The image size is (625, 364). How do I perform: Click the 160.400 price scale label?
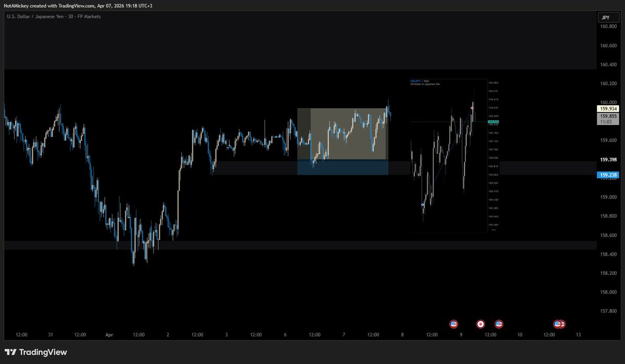(x=609, y=65)
